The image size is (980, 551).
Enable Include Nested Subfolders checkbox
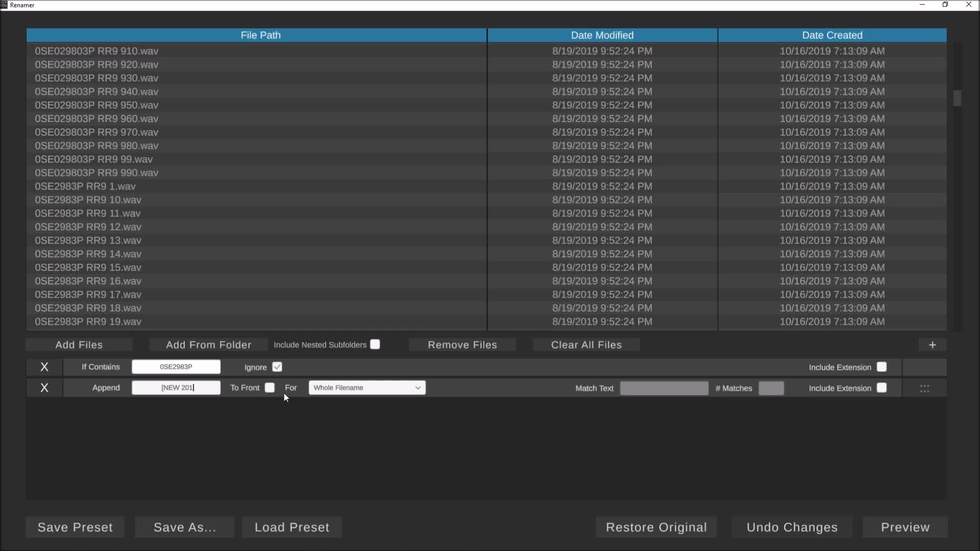[x=375, y=344]
